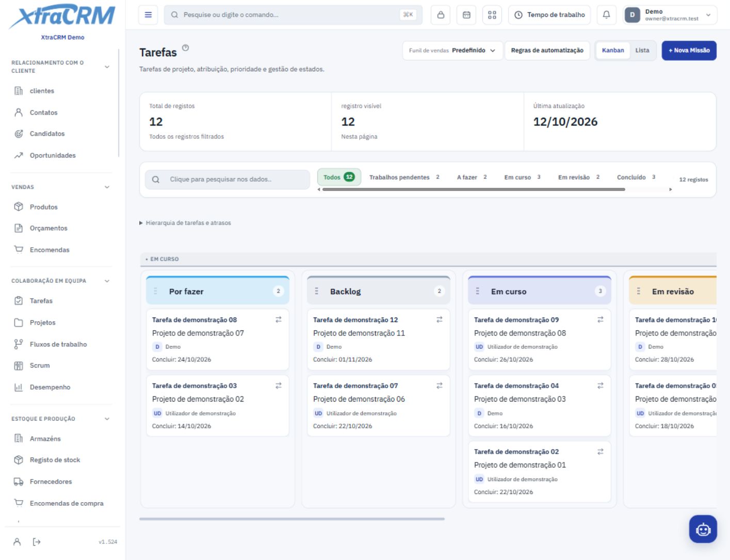Open the Tarefa de demonstração 09 card
730x560 pixels.
(539, 340)
